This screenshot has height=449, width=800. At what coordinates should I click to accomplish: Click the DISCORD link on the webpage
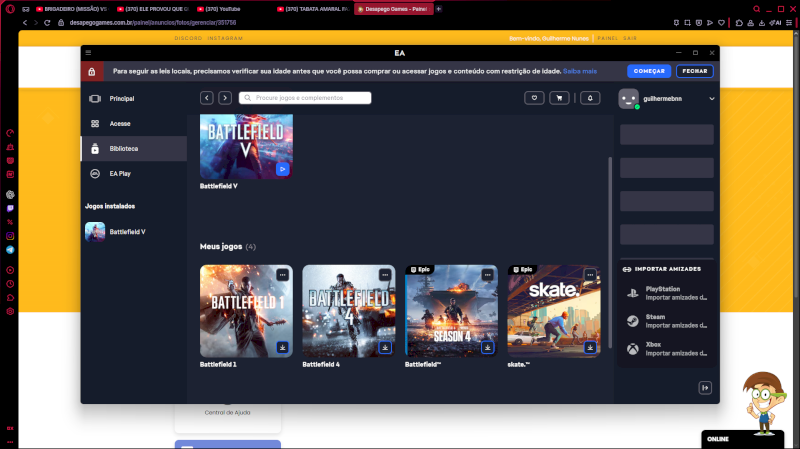pos(188,38)
